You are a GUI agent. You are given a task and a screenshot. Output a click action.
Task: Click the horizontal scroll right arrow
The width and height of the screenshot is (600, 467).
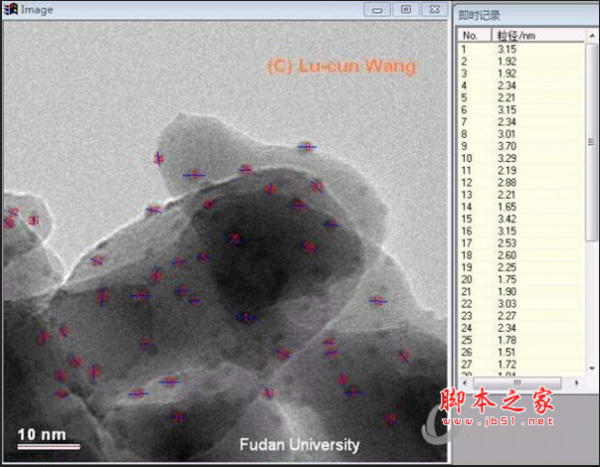[x=577, y=382]
